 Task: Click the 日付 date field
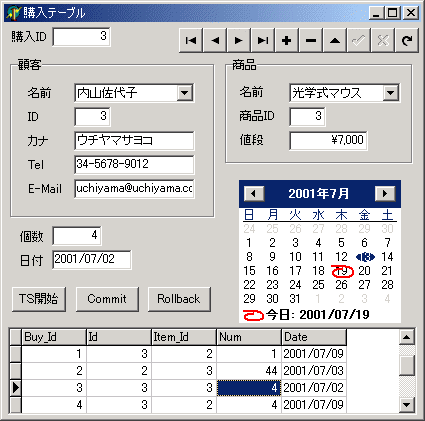92,260
